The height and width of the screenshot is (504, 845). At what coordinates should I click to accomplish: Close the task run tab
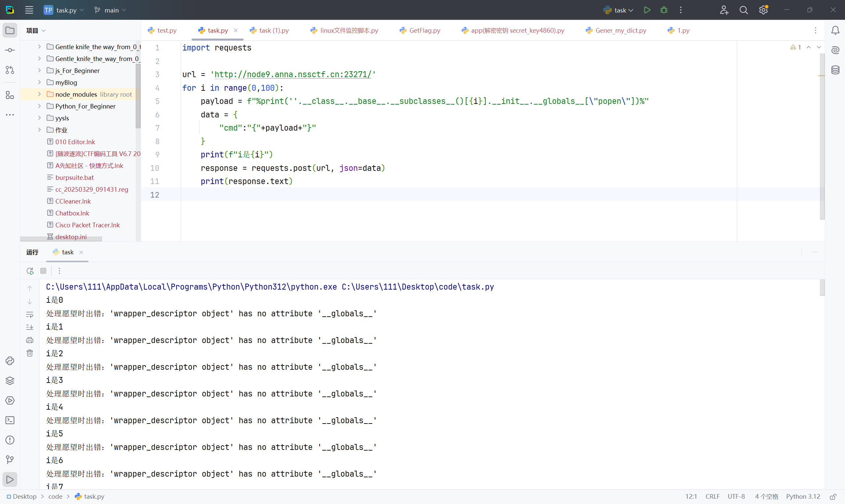point(81,252)
